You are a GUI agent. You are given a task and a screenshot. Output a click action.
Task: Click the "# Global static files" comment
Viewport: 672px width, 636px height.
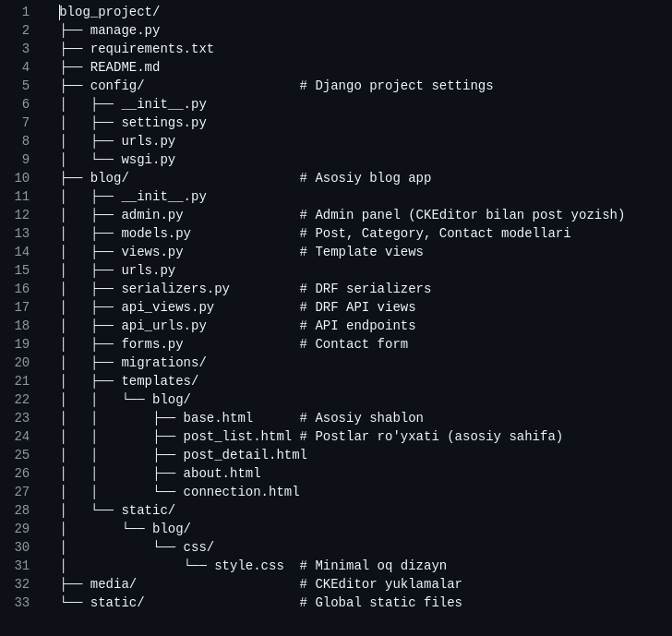tap(380, 603)
